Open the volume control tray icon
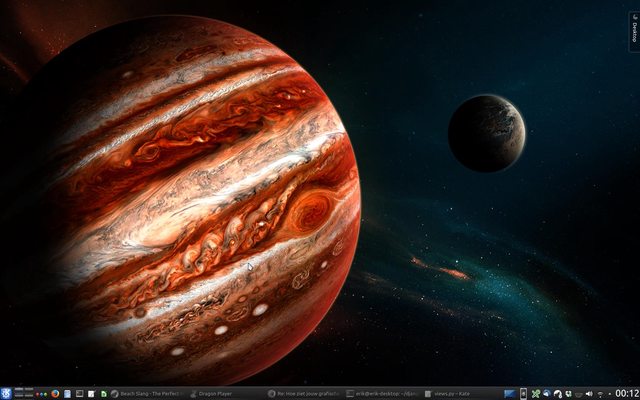 point(589,393)
